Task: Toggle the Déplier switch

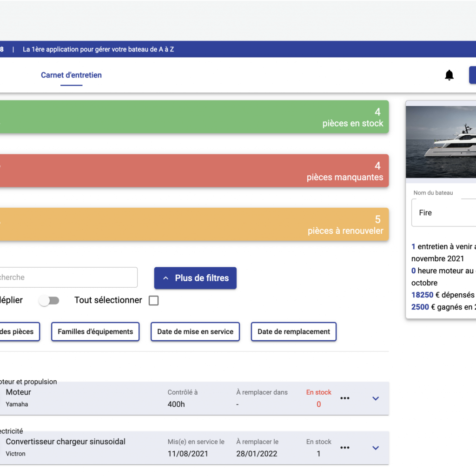Action: (x=49, y=301)
